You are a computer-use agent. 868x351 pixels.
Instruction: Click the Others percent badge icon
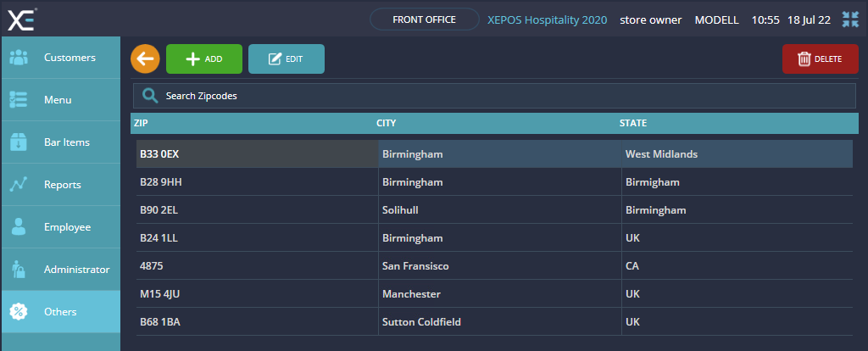coord(19,312)
